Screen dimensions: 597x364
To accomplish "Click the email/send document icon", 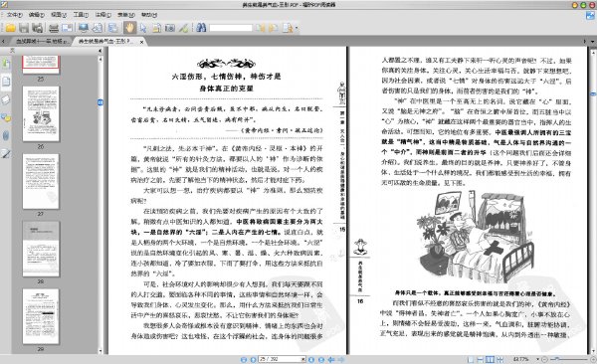I will (67, 28).
